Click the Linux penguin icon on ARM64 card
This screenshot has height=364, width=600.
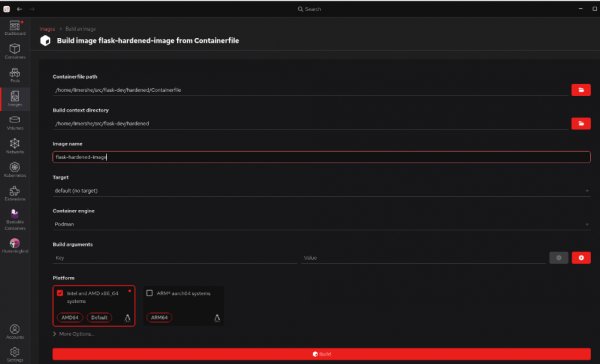[x=217, y=318]
